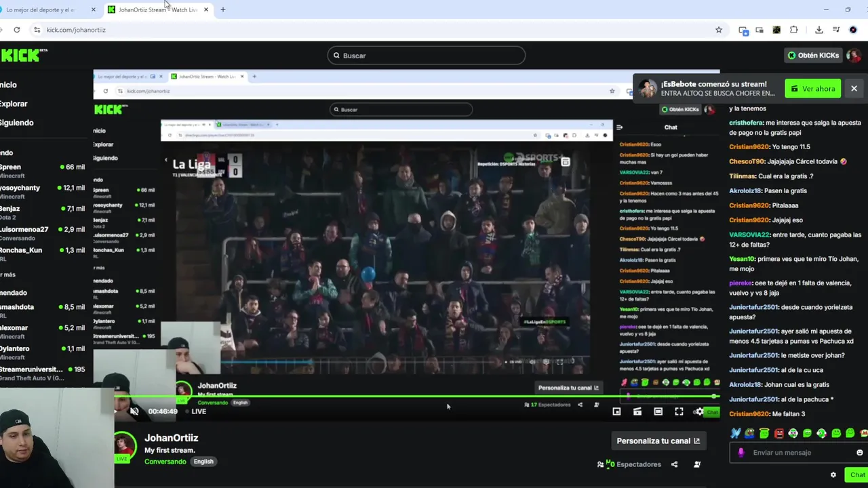Select the green halo emote
This screenshot has height=488, width=868.
tap(764, 433)
